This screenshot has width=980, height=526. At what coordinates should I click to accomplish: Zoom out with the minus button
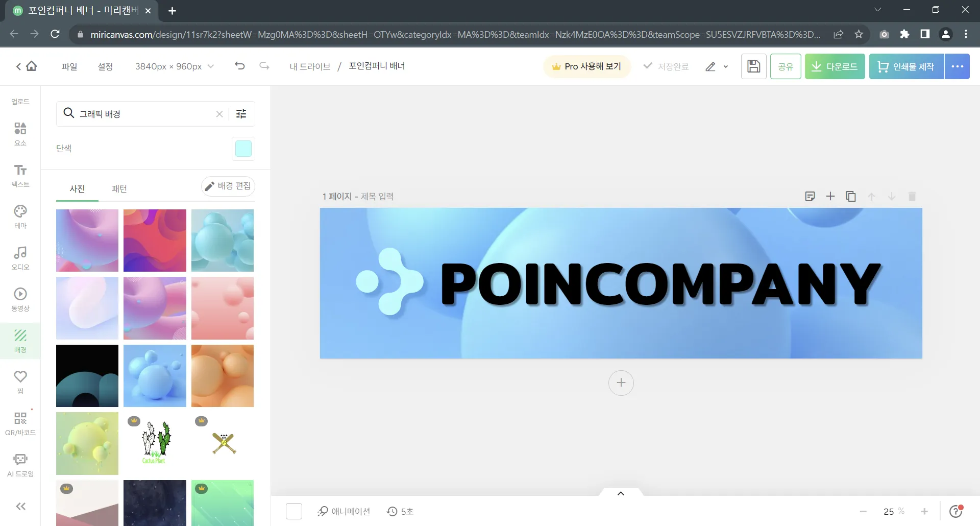[x=863, y=511]
